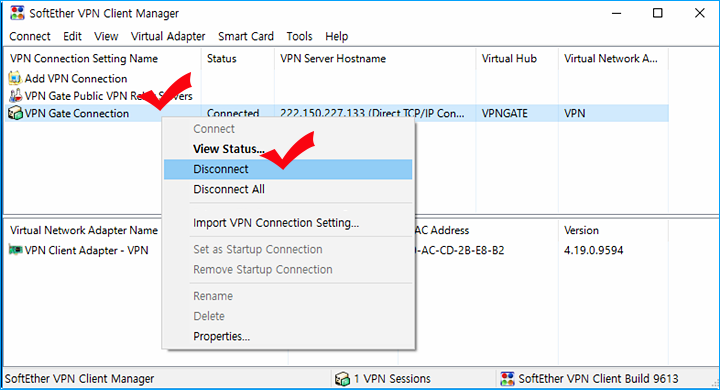Click the MAC Address column header
The image size is (720, 390).
pyautogui.click(x=442, y=230)
